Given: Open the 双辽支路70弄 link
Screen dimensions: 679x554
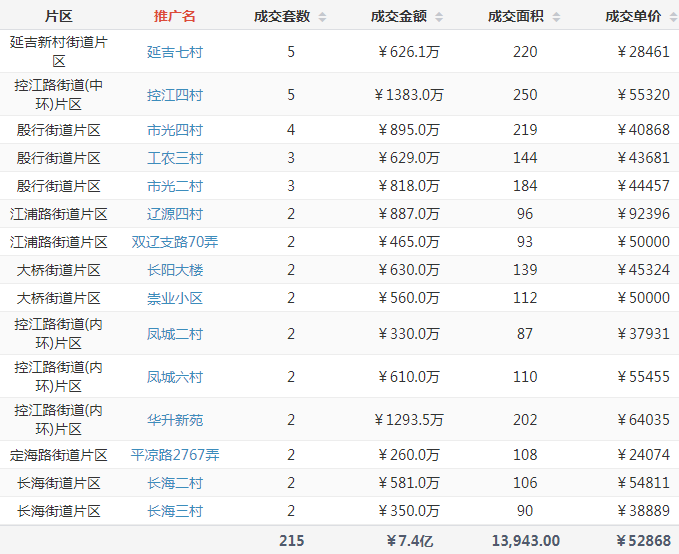Looking at the screenshot, I should pyautogui.click(x=175, y=242).
